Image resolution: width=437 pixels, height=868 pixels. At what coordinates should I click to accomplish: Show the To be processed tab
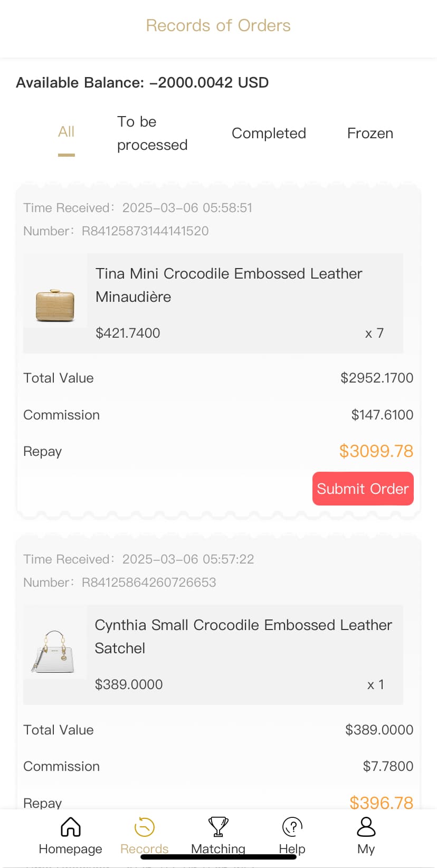[152, 133]
